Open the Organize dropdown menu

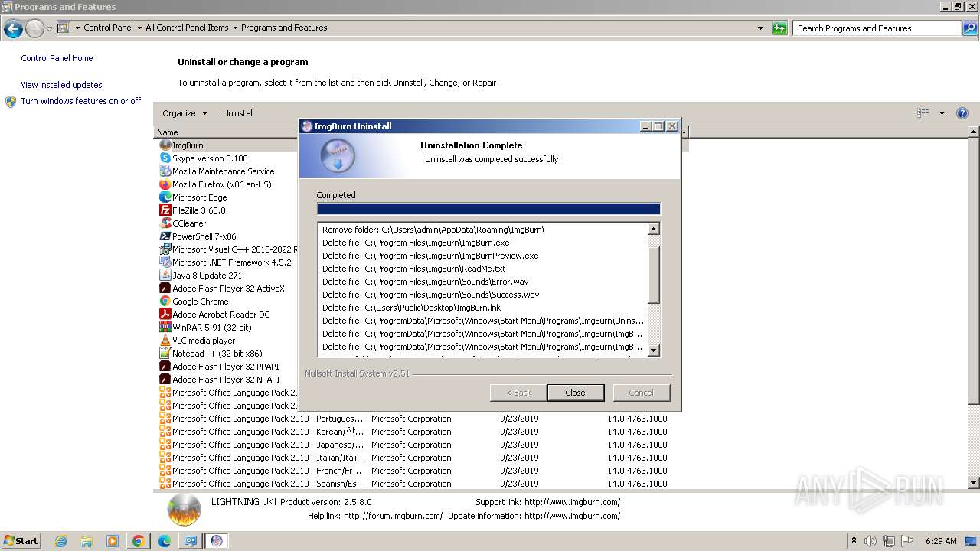click(x=185, y=113)
